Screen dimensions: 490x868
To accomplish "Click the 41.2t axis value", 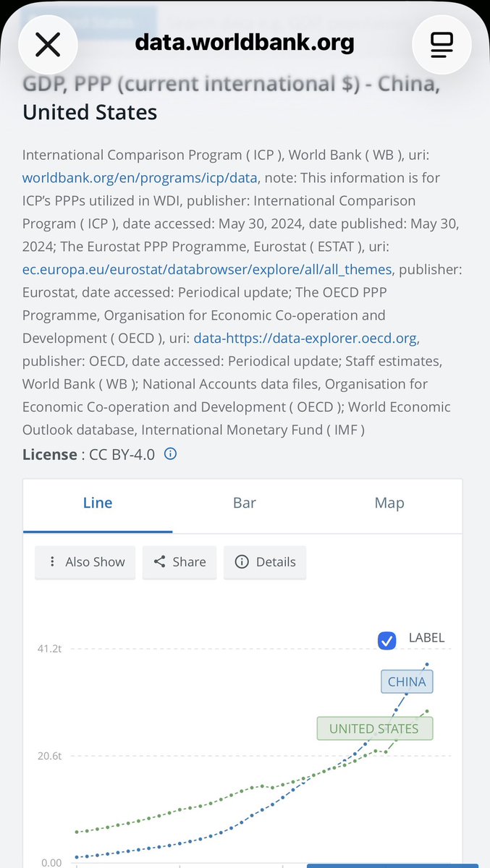I will [x=49, y=649].
